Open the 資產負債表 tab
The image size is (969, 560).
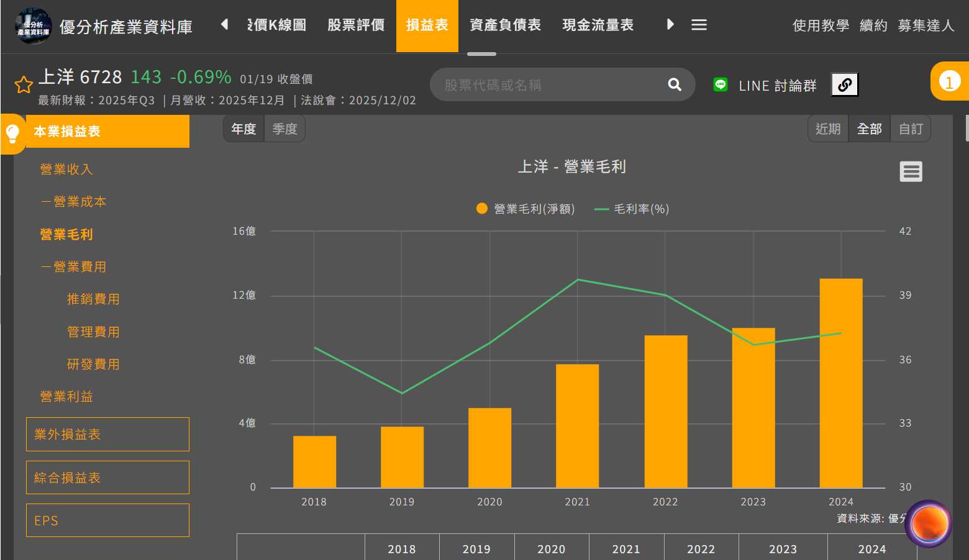505,25
